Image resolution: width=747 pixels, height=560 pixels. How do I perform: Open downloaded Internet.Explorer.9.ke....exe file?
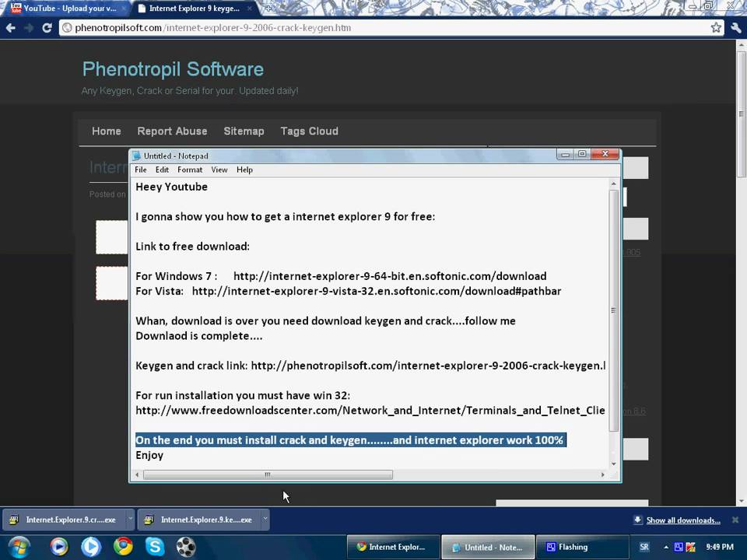200,520
